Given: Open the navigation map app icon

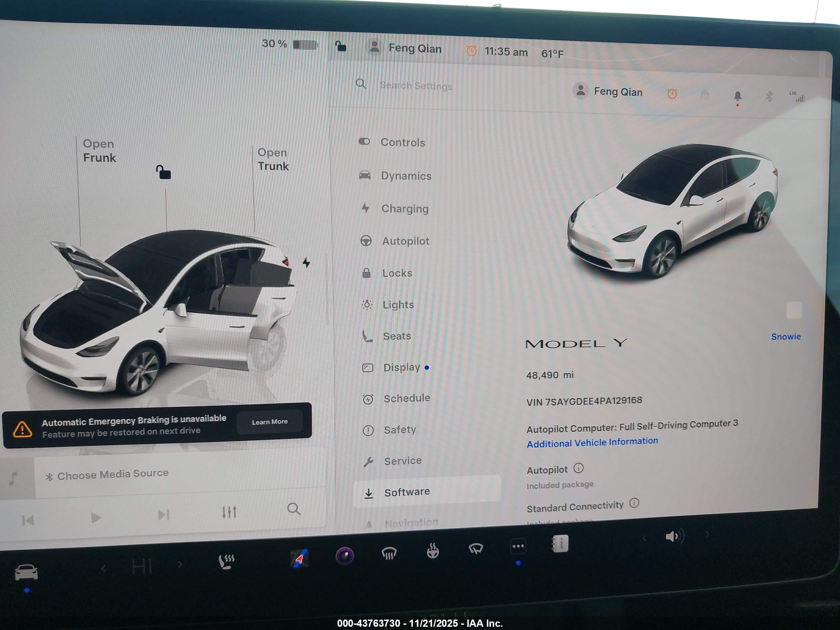Looking at the screenshot, I should pyautogui.click(x=299, y=558).
